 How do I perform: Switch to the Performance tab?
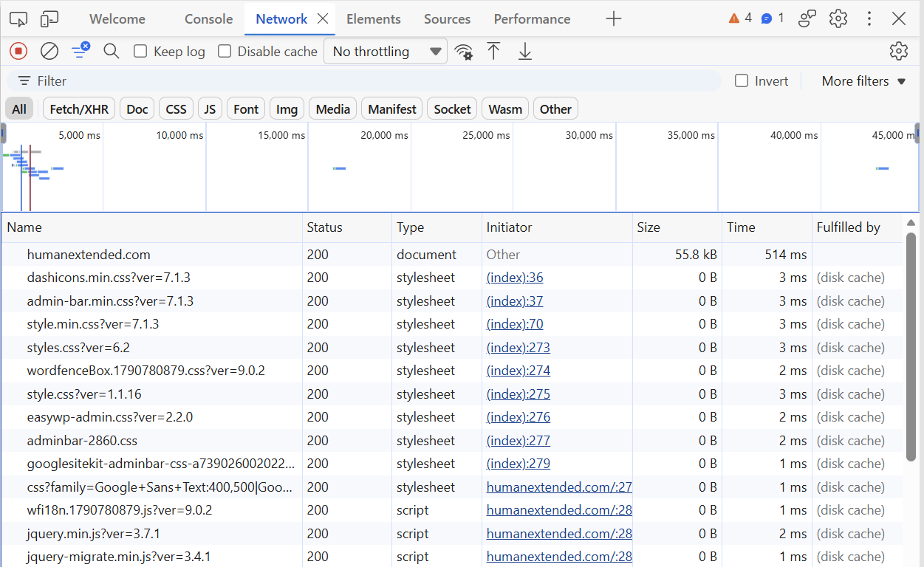tap(532, 19)
